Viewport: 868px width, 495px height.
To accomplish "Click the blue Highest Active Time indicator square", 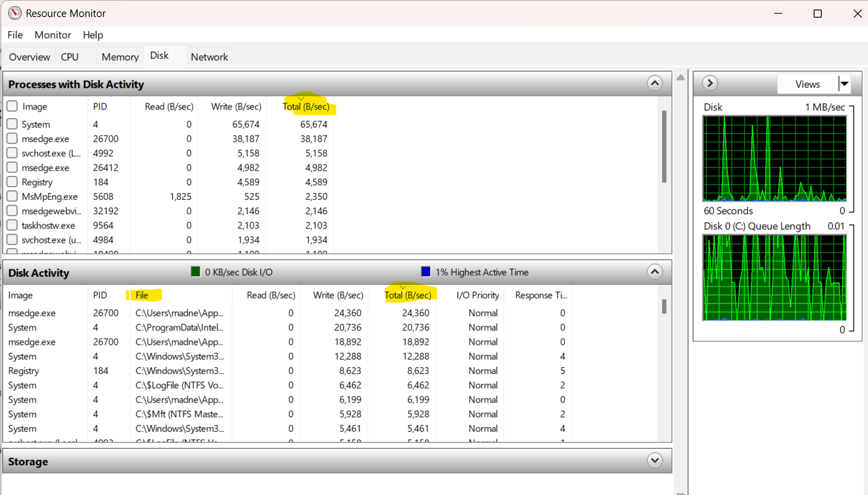I will 426,272.
